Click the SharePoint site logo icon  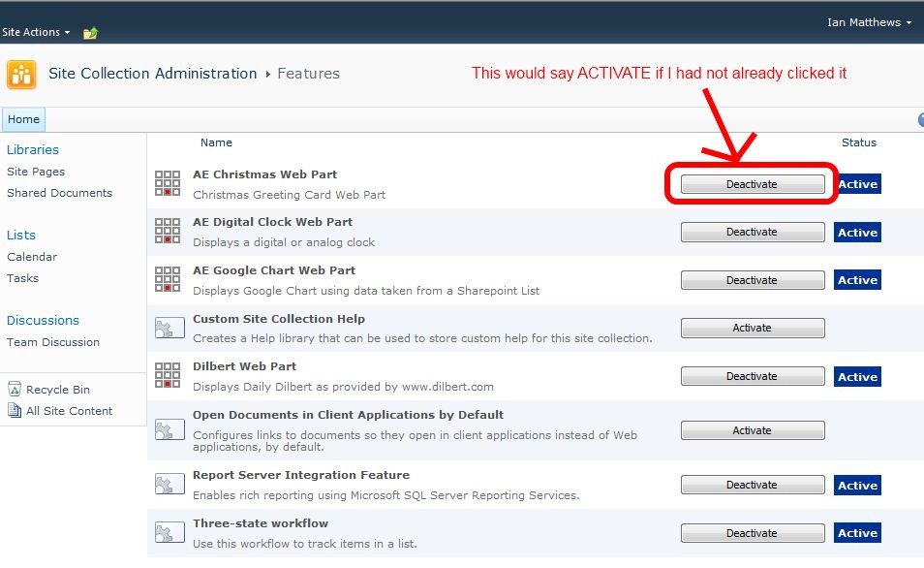point(21,75)
